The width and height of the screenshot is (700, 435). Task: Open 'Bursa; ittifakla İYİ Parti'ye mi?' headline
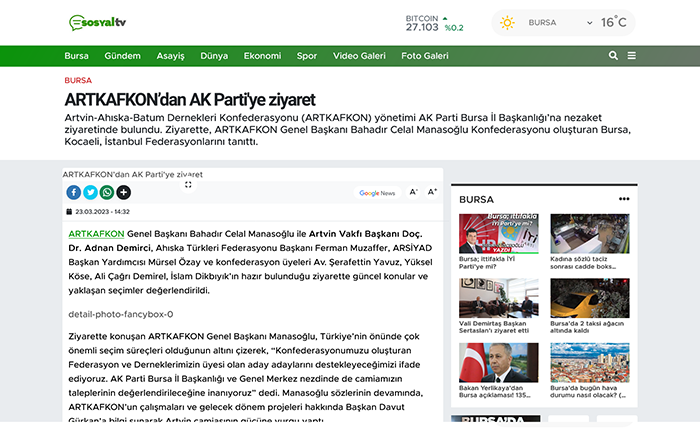pyautogui.click(x=487, y=263)
